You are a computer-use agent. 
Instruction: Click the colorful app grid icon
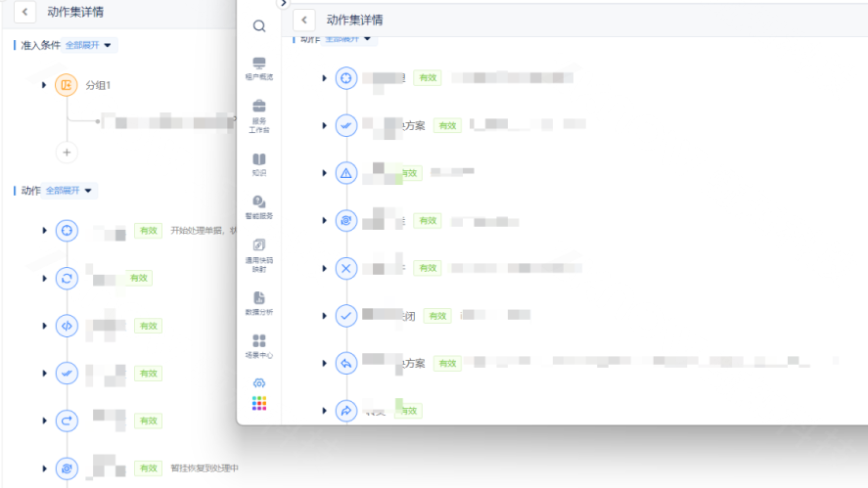point(258,403)
